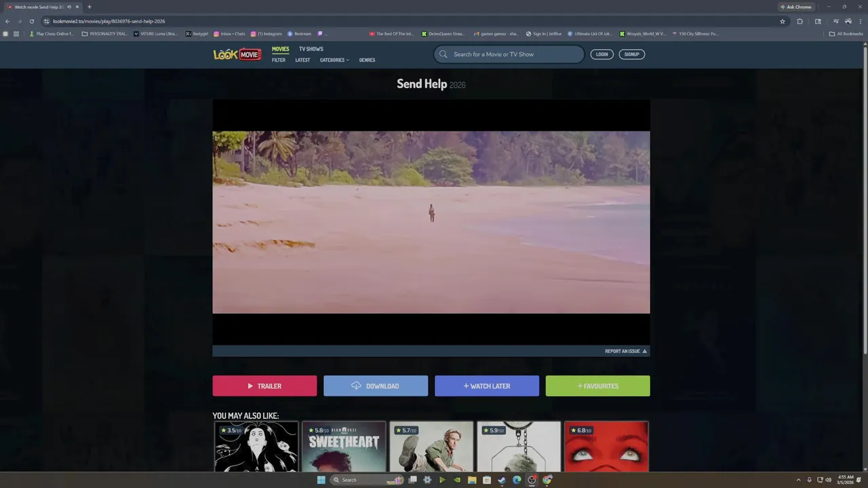Click the FAVOURITES button
868x488 pixels.
click(598, 386)
